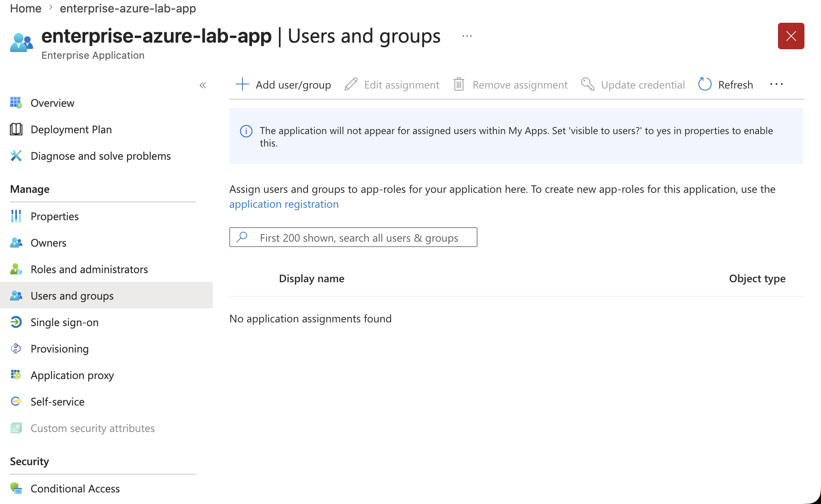Click the Refresh label
The height and width of the screenshot is (504, 821).
click(735, 85)
